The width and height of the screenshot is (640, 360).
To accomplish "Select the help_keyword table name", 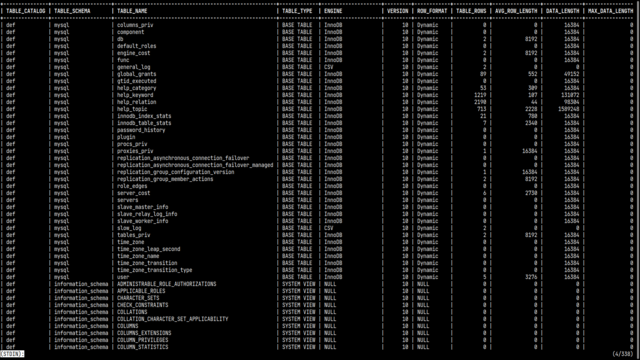I will click(x=135, y=95).
